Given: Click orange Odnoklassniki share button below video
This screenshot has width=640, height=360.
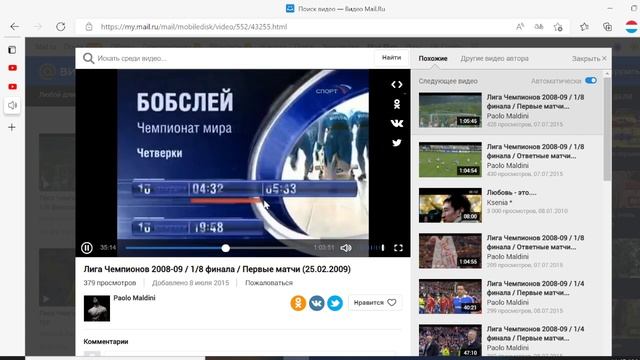Looking at the screenshot, I should [298, 303].
